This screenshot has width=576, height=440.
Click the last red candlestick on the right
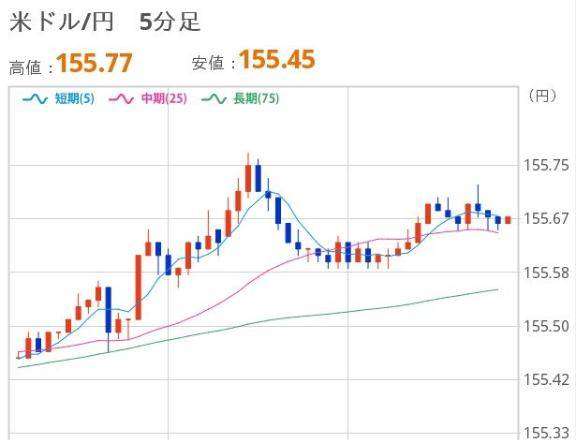508,220
